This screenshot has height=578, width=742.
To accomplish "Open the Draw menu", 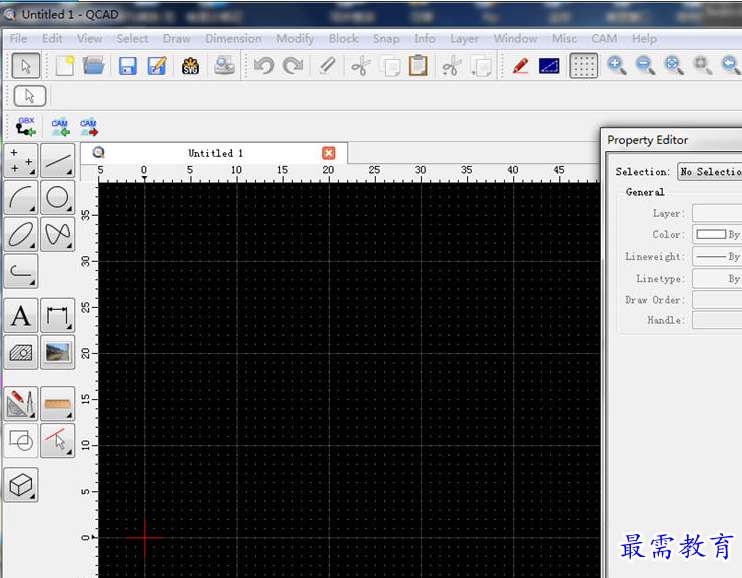I will point(177,38).
